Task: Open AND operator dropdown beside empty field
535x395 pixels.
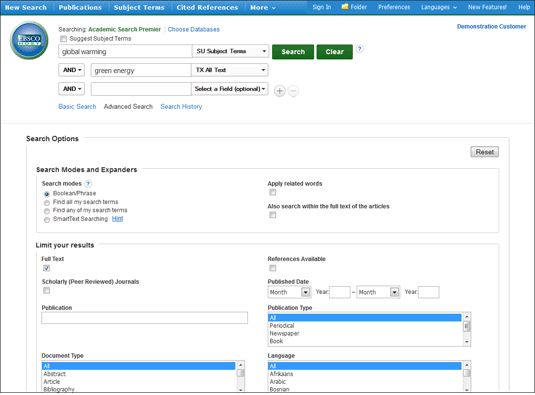Action: point(72,89)
